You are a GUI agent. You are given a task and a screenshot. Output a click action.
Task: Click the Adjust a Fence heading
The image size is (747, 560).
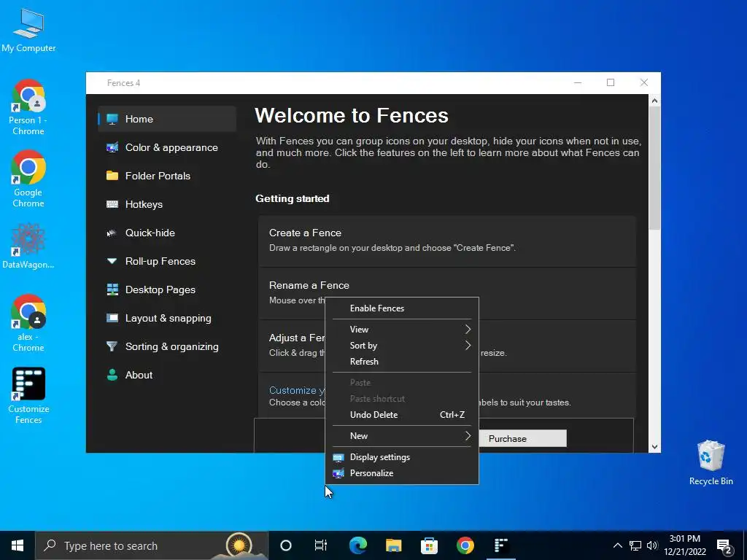click(297, 338)
